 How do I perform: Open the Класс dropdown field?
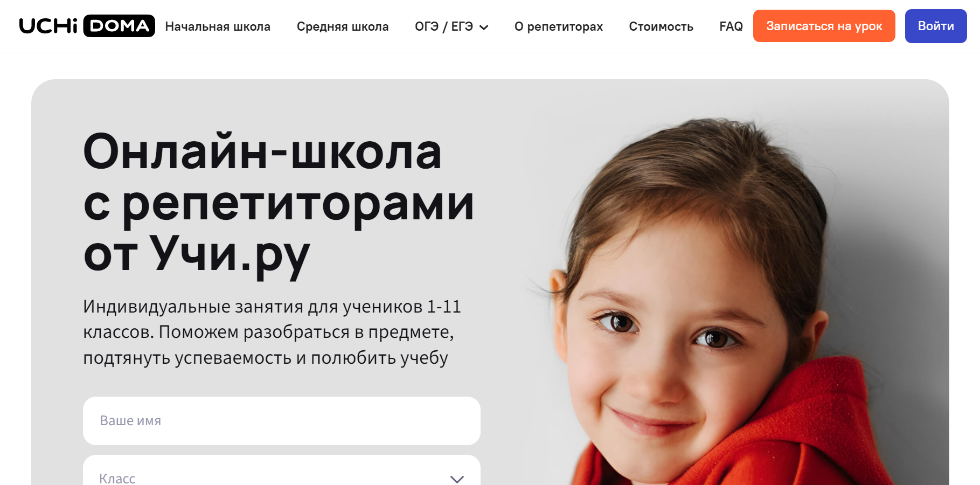282,470
